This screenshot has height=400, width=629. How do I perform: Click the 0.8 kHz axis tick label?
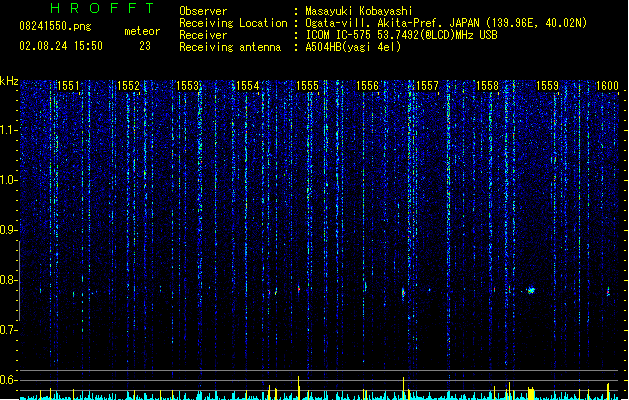coord(9,280)
